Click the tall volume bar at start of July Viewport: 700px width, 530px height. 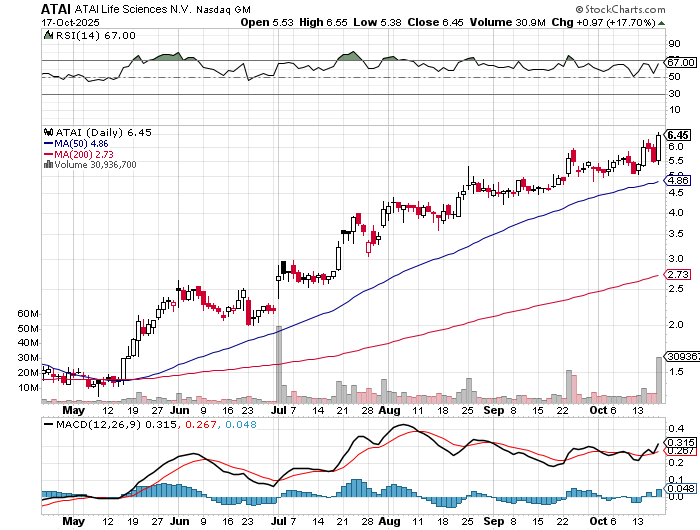point(279,364)
